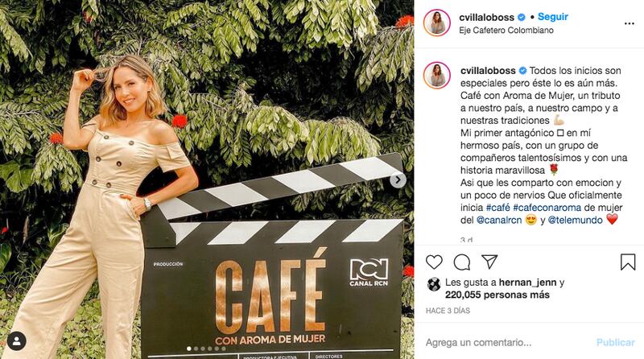Save post using the bookmark icon
Image resolution: width=644 pixels, height=359 pixels.
click(628, 262)
